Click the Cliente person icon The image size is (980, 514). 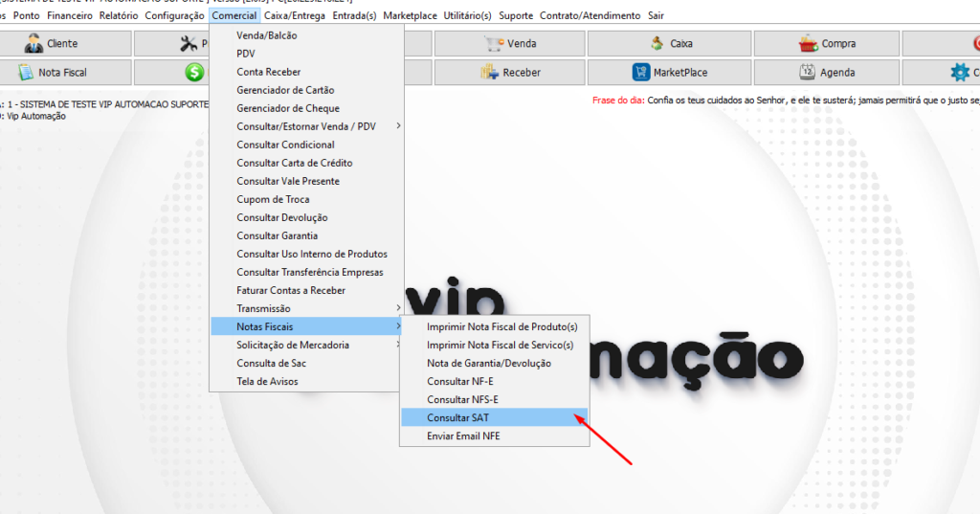click(33, 43)
